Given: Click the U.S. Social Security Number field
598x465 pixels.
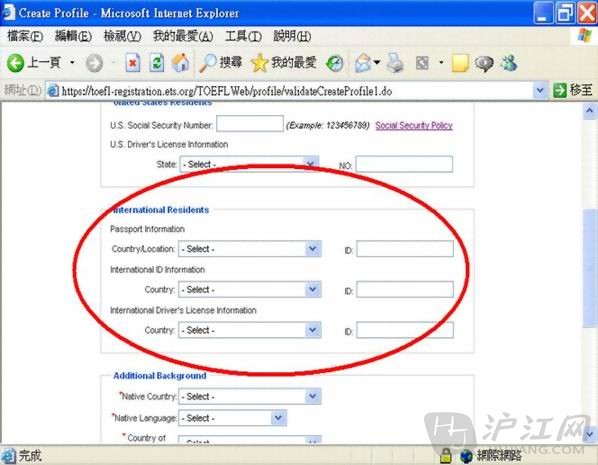Looking at the screenshot, I should click(250, 124).
